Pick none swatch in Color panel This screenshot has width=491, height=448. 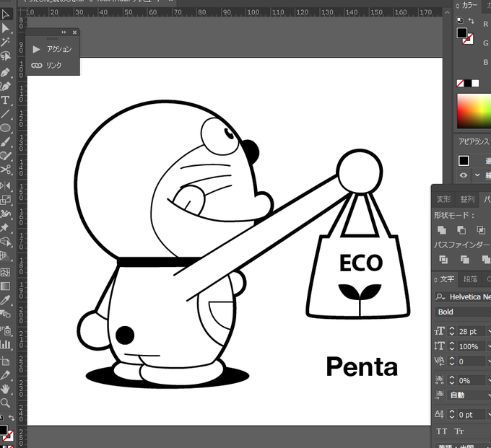[x=460, y=83]
